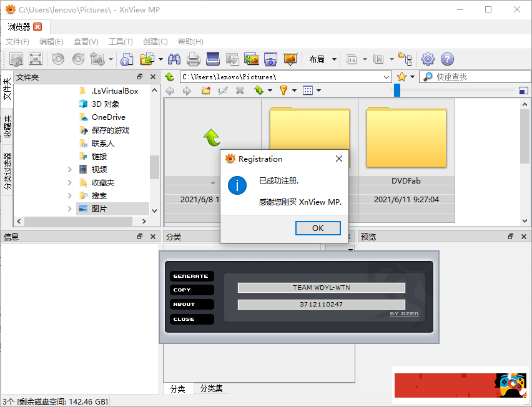The height and width of the screenshot is (407, 532).
Task: Open the 创建(C) menu
Action: pos(155,42)
